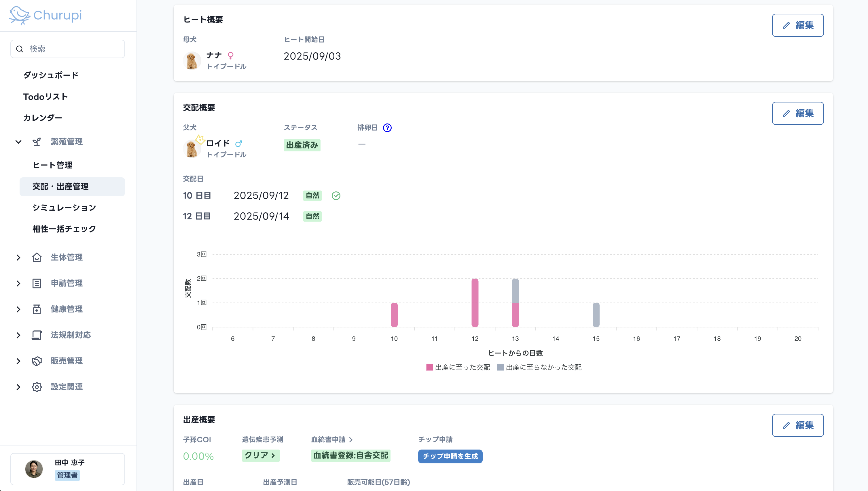The width and height of the screenshot is (868, 491).
Task: Click the pencil edit icon in 出産概要
Action: (x=787, y=425)
